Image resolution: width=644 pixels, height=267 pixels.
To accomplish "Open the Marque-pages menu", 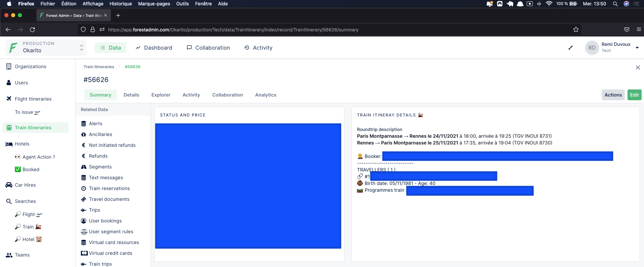I will [x=154, y=4].
